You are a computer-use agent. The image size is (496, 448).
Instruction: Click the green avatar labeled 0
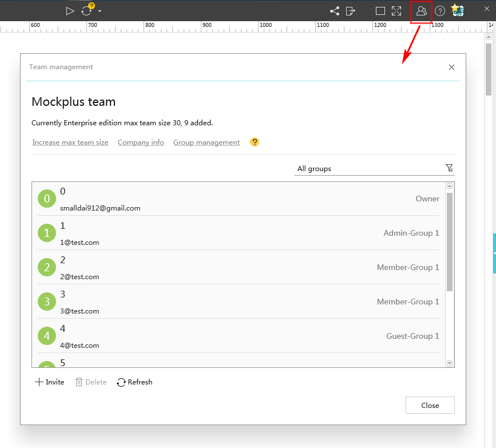[47, 199]
